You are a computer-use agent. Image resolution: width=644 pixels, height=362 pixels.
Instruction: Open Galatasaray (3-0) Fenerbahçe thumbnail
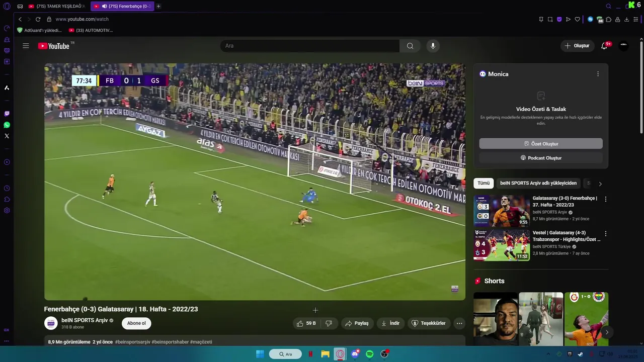tap(502, 211)
